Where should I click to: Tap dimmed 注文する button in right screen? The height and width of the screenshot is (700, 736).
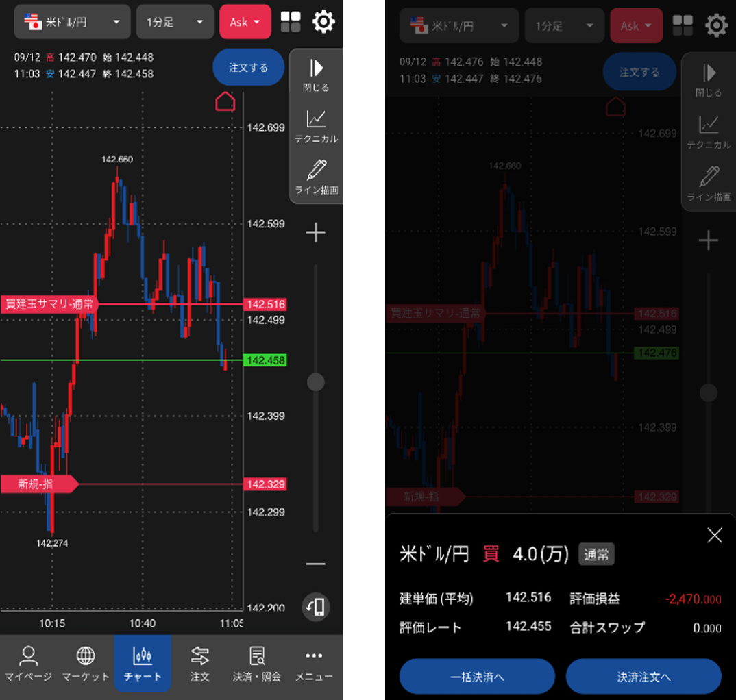[639, 72]
